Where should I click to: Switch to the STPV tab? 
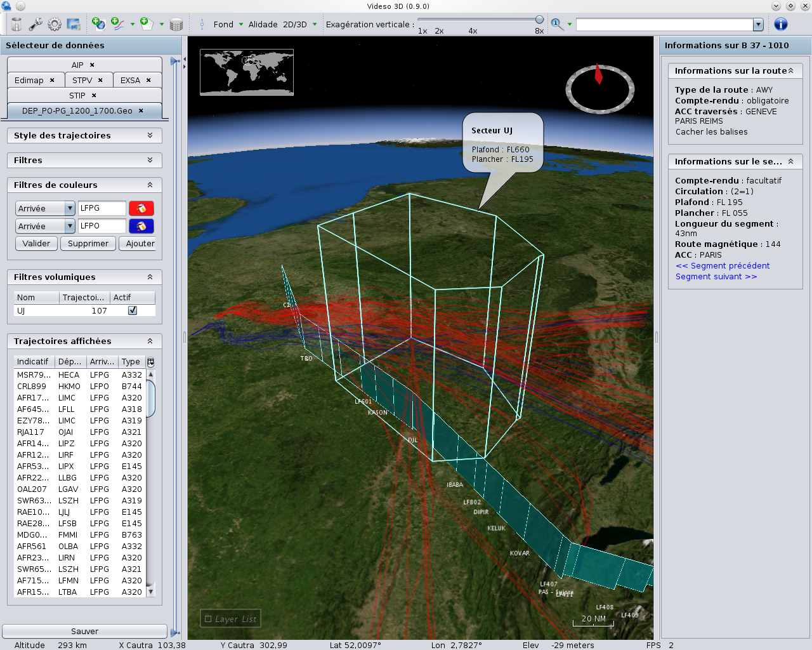tap(82, 80)
